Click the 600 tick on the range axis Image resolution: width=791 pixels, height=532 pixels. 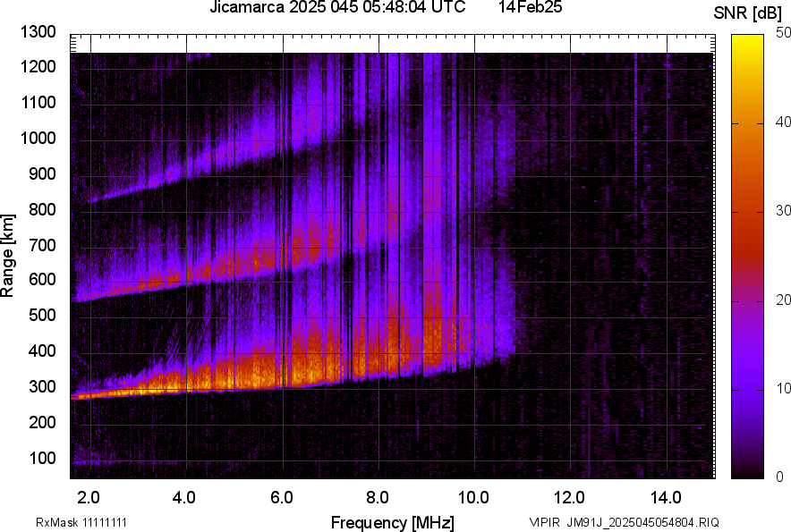(43, 280)
